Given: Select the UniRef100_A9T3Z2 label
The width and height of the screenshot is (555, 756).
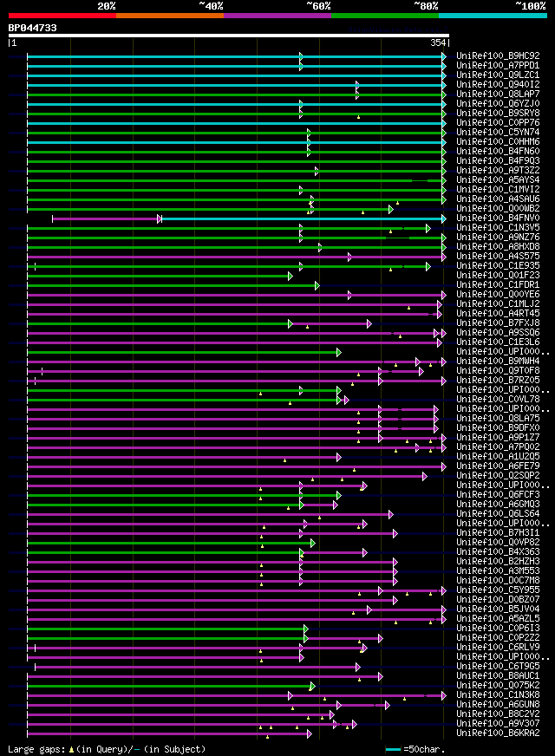Looking at the screenshot, I should 498,170.
